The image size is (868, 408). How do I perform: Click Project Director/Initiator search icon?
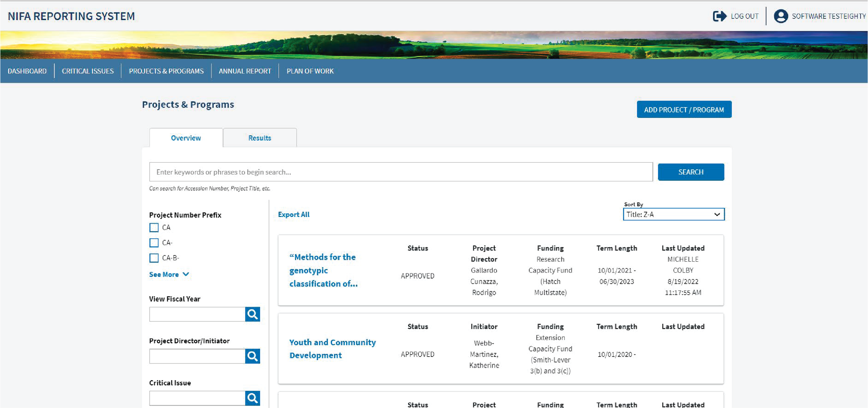click(x=252, y=356)
